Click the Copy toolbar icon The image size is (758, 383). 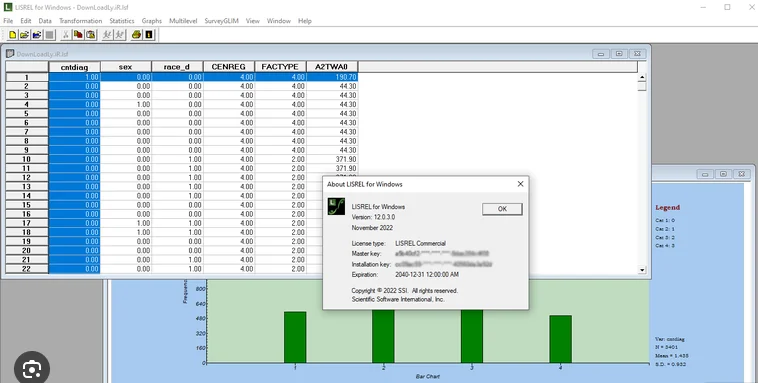[78, 35]
